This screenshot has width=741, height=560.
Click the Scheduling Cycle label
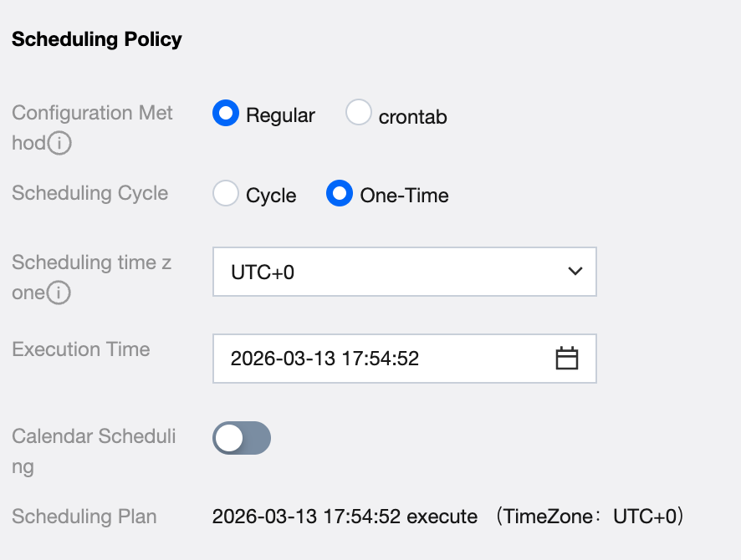[x=89, y=194]
